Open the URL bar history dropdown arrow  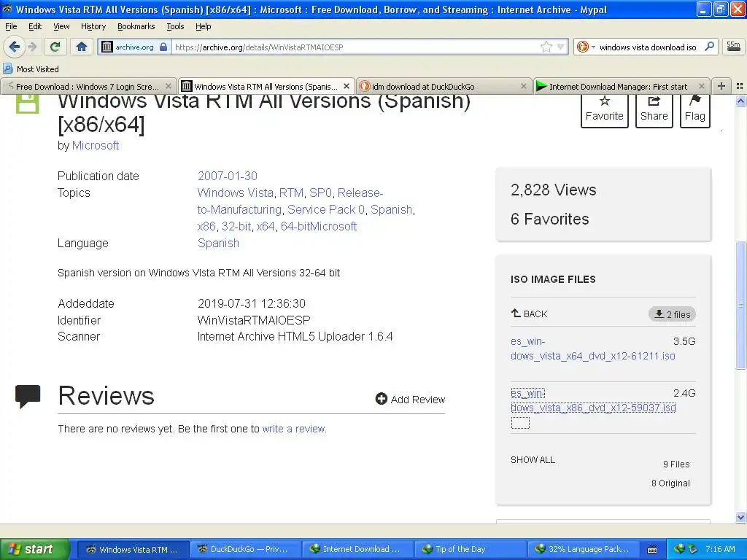pos(561,47)
